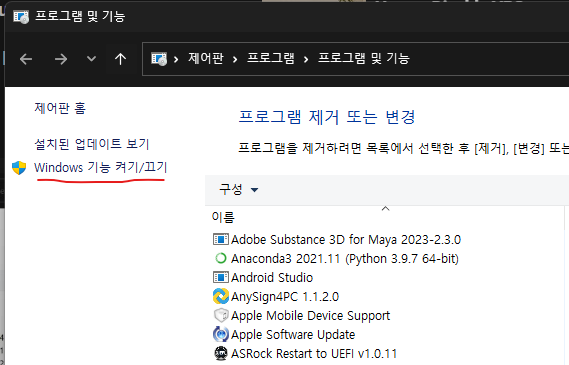This screenshot has height=365, width=569.
Task: Select Apple Software Update entry
Action: [293, 335]
